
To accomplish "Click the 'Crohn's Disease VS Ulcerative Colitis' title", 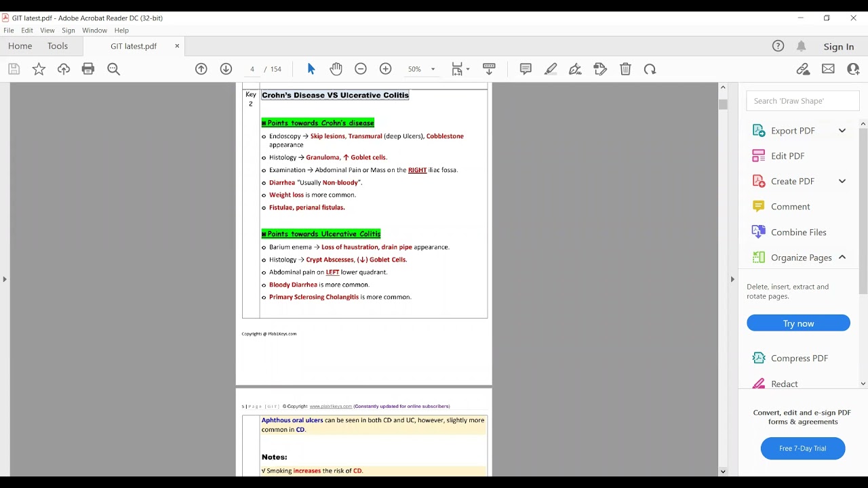I will click(x=336, y=96).
